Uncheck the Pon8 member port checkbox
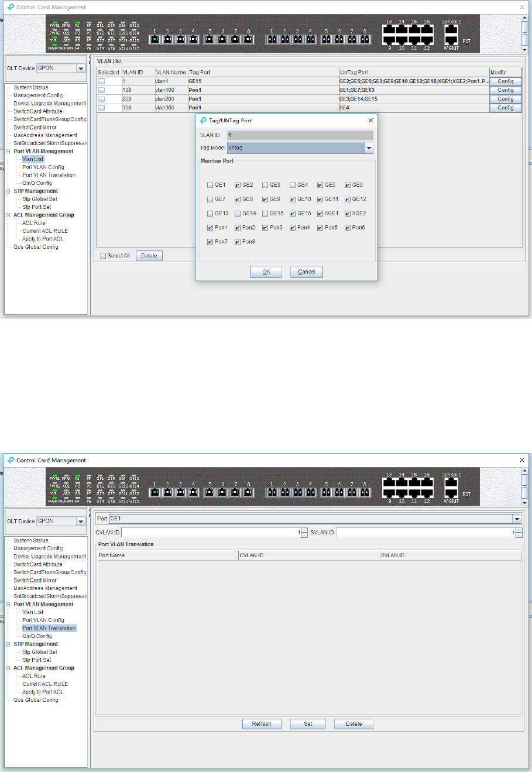The height and width of the screenshot is (772, 532). point(238,242)
